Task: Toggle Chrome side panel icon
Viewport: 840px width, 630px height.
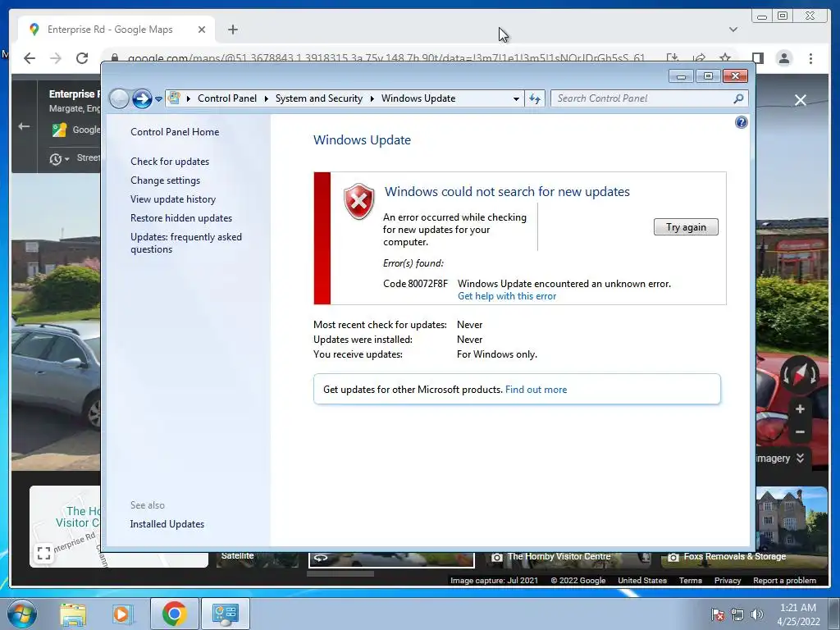Action: pyautogui.click(x=757, y=58)
